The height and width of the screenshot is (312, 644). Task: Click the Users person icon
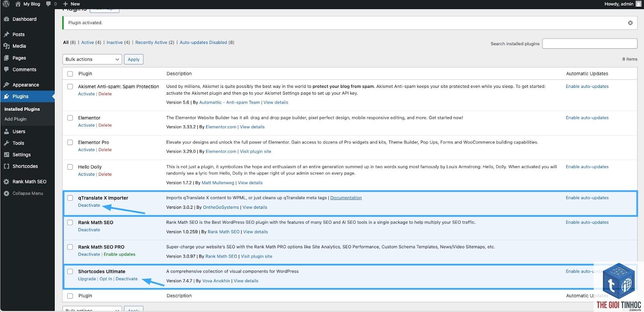[6, 131]
